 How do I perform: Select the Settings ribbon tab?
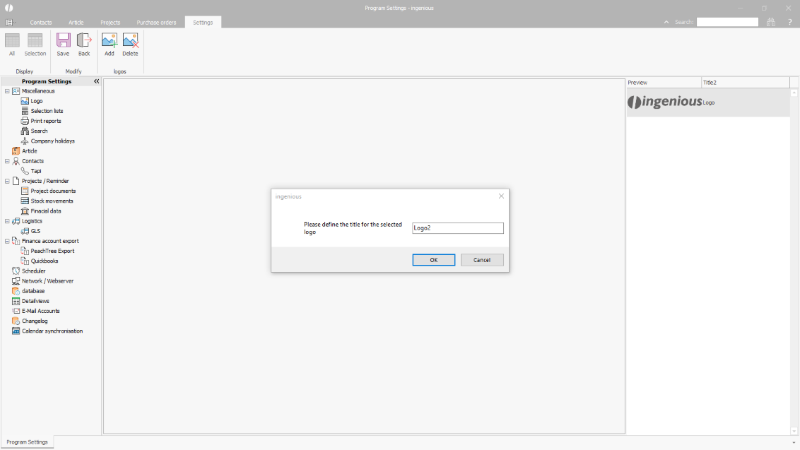[203, 22]
